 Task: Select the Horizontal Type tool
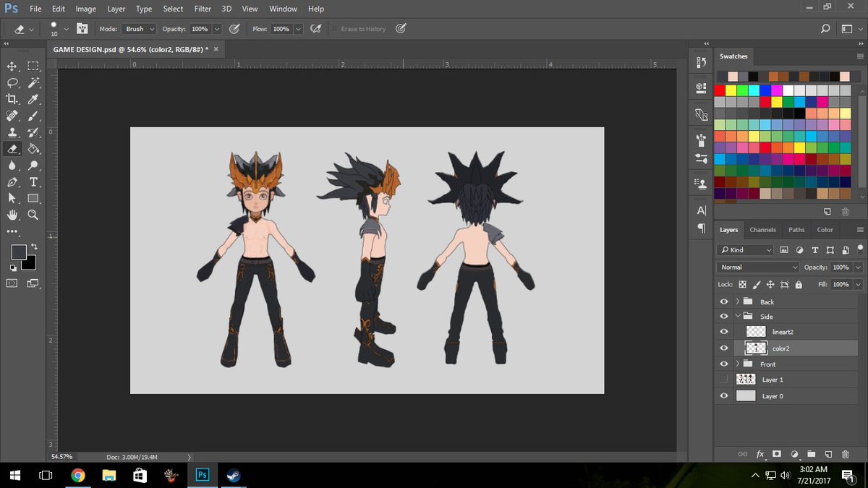pos(33,182)
